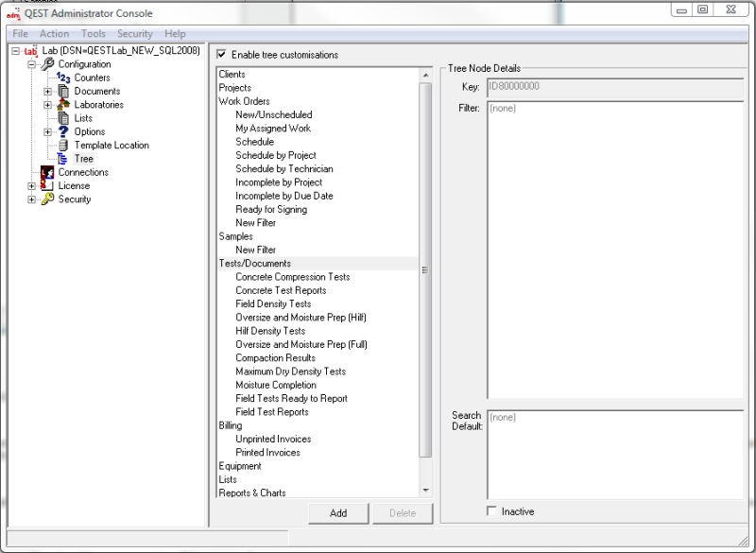
Task: Disable Enable tree customisations
Action: point(222,54)
